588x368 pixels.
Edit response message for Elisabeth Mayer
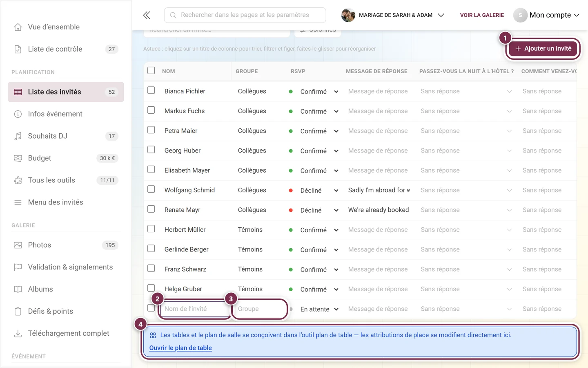[x=378, y=171]
